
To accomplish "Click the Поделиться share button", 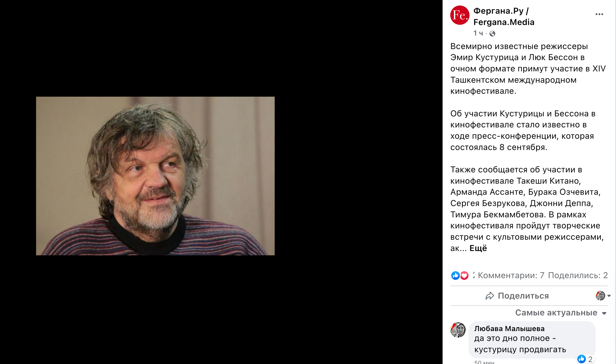I will pos(517,296).
